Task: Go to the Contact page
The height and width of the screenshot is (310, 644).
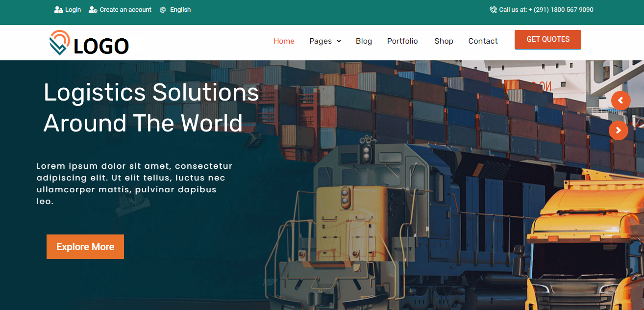Action: point(483,41)
